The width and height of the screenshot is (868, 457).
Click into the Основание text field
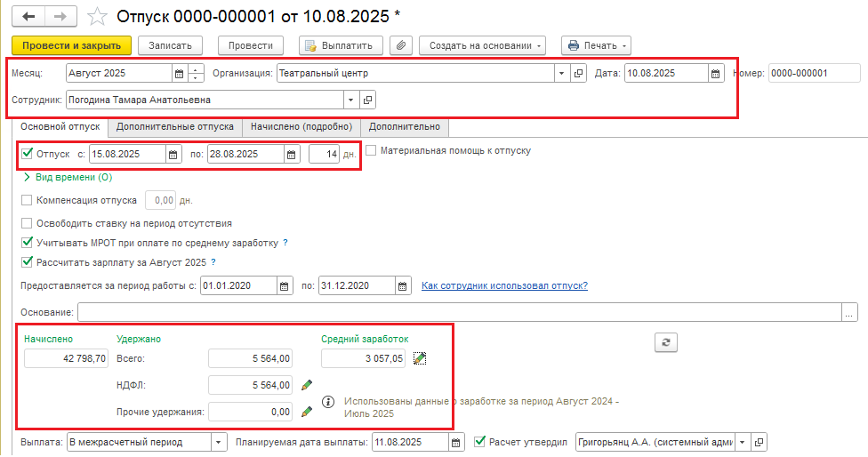(x=460, y=312)
